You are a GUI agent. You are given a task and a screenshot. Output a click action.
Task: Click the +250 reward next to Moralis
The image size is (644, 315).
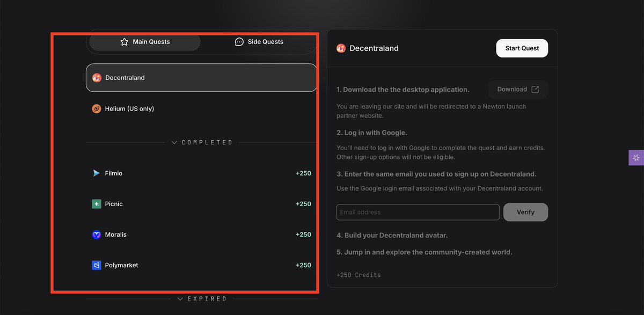[303, 235]
